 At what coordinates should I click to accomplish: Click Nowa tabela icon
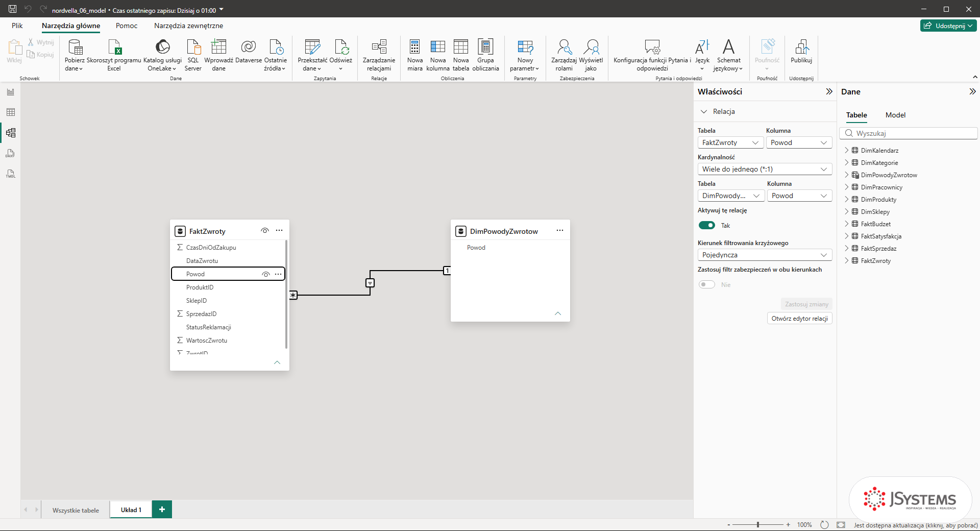coord(461,47)
